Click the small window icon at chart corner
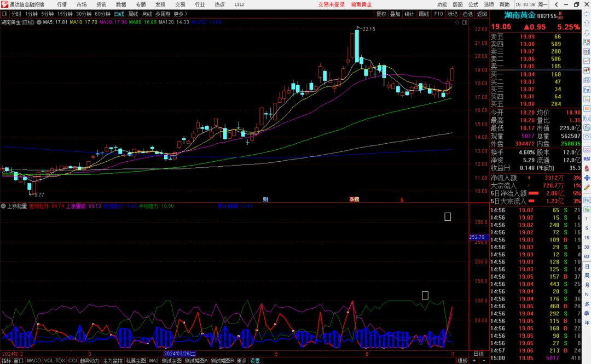This screenshot has height=364, width=591. click(x=465, y=22)
